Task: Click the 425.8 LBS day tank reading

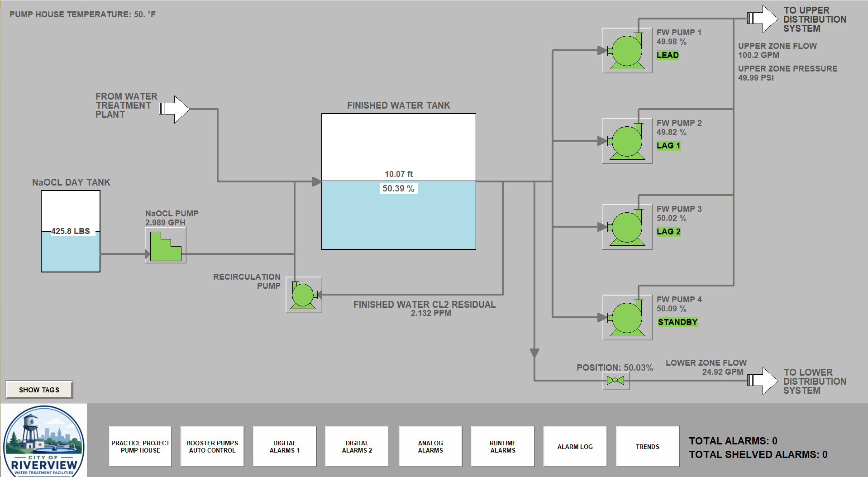Action: [71, 231]
